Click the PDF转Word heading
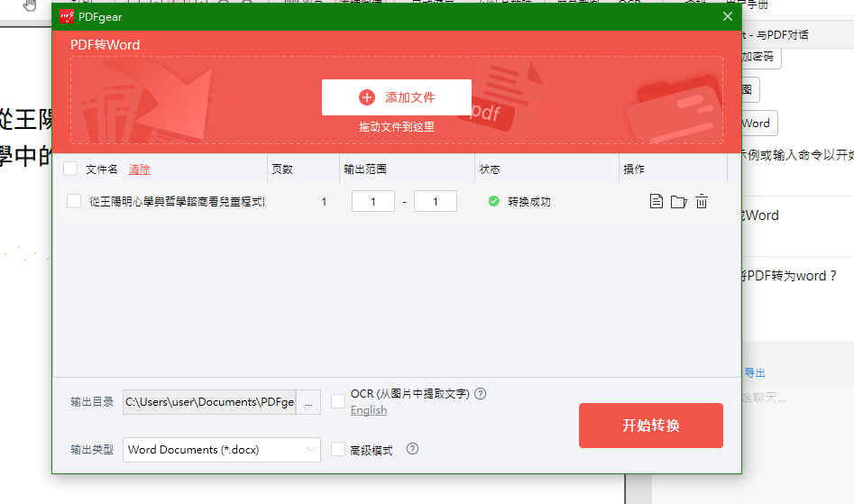This screenshot has height=504, width=854. coord(106,45)
